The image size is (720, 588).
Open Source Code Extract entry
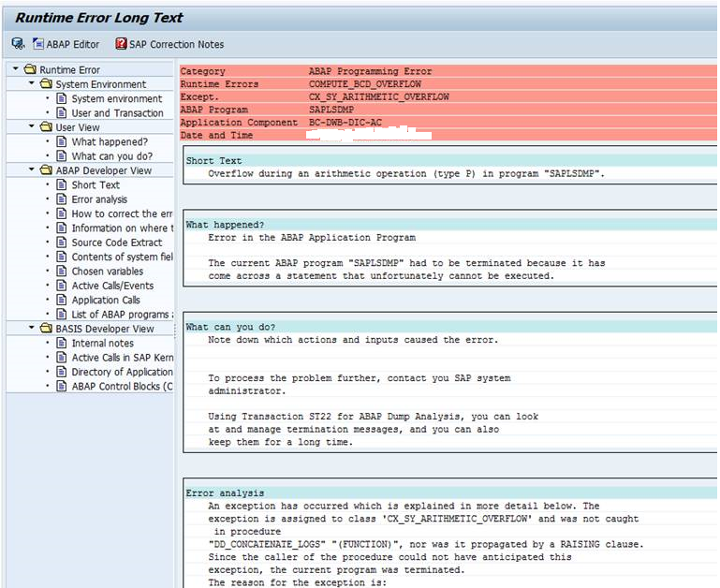pos(117,243)
